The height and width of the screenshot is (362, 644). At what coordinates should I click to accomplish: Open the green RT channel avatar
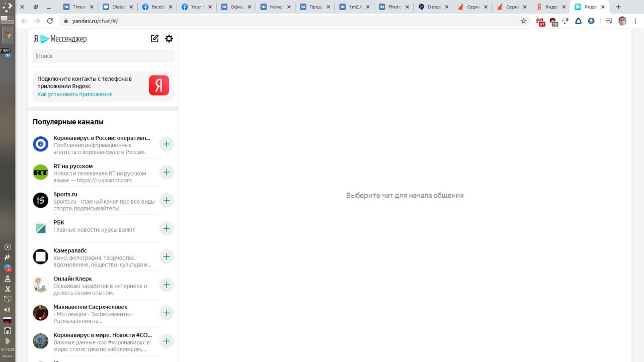coord(41,172)
